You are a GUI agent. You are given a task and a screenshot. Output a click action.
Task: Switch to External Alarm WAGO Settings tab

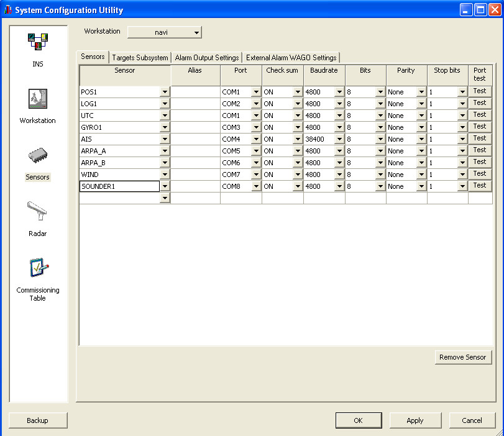point(291,58)
